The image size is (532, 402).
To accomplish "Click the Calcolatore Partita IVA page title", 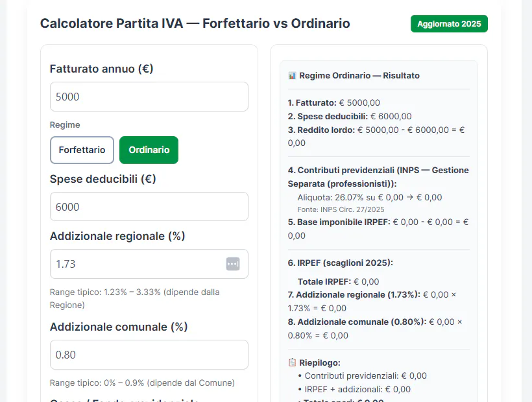I will coord(195,23).
